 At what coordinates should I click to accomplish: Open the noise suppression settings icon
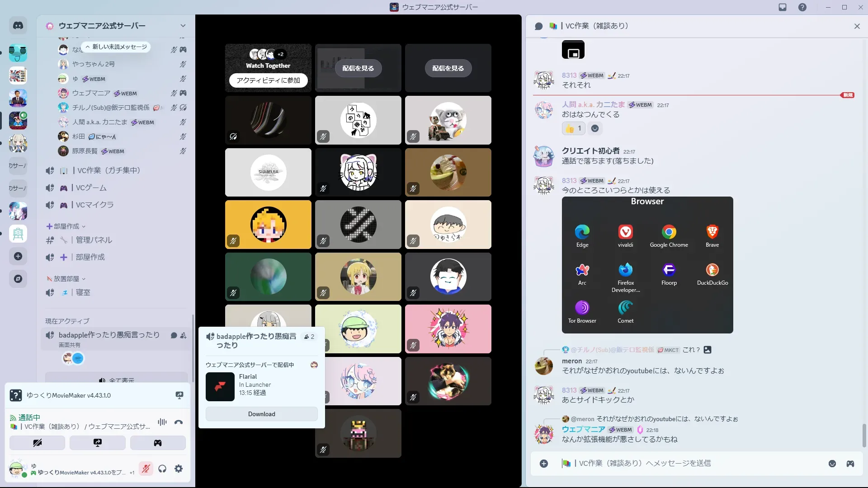click(162, 422)
